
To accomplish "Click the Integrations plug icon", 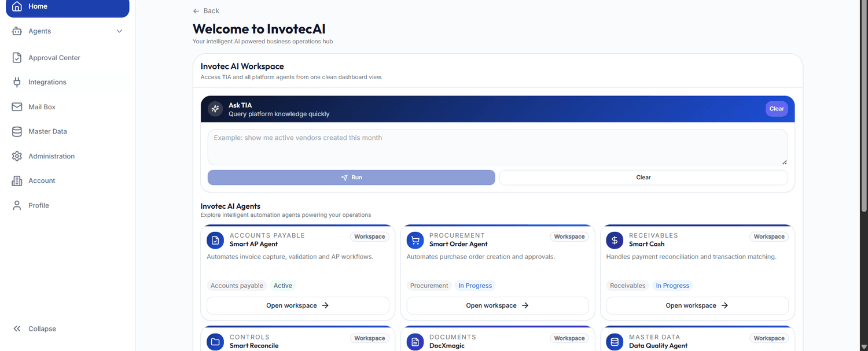I will [x=17, y=82].
